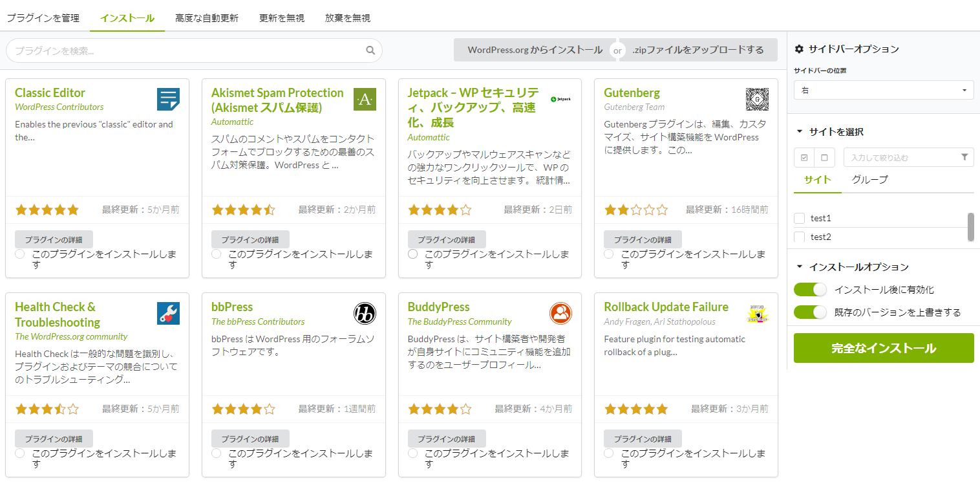Screen dimensions: 980x500
Task: Select bbPress install radio button
Action: [217, 453]
